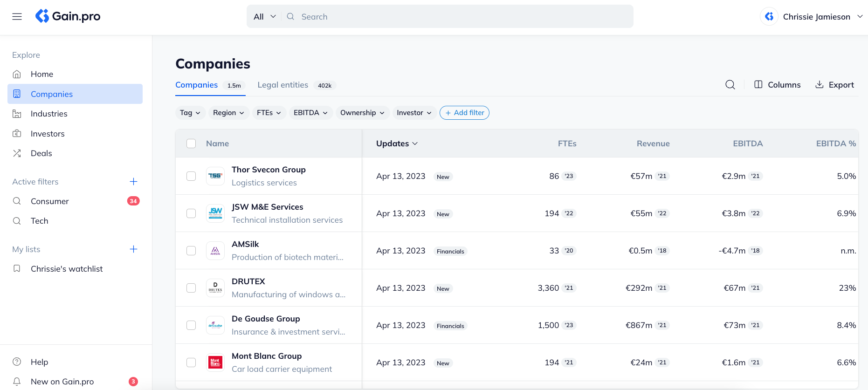Click the New tag on Mont Blanc row

point(443,363)
